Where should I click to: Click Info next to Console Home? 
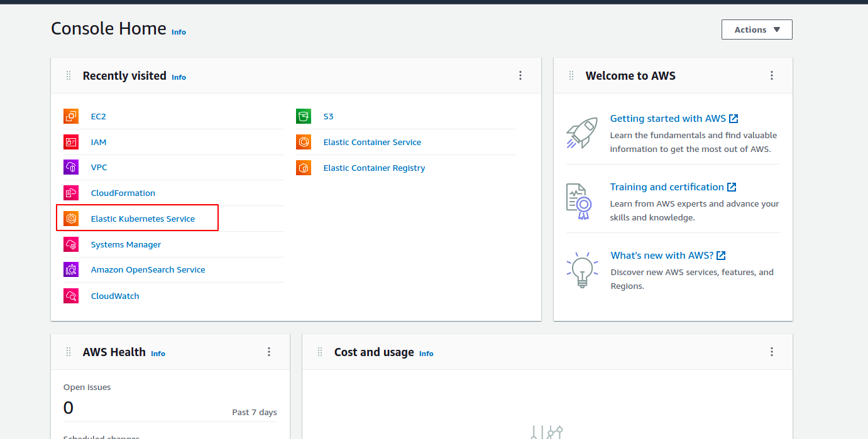pyautogui.click(x=179, y=32)
